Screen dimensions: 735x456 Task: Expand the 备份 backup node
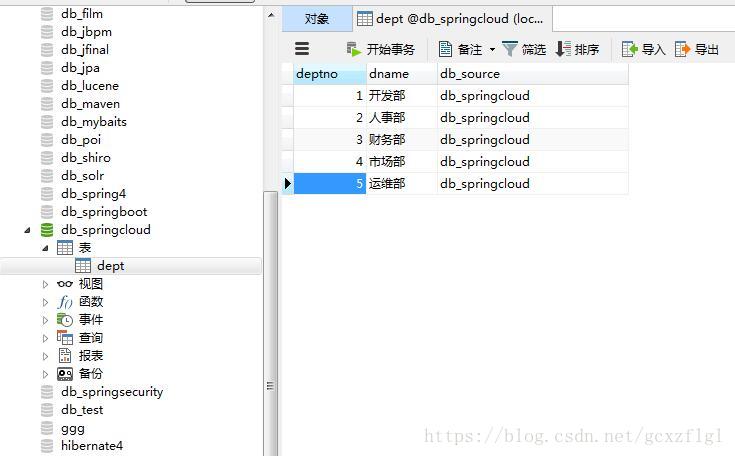(x=45, y=374)
